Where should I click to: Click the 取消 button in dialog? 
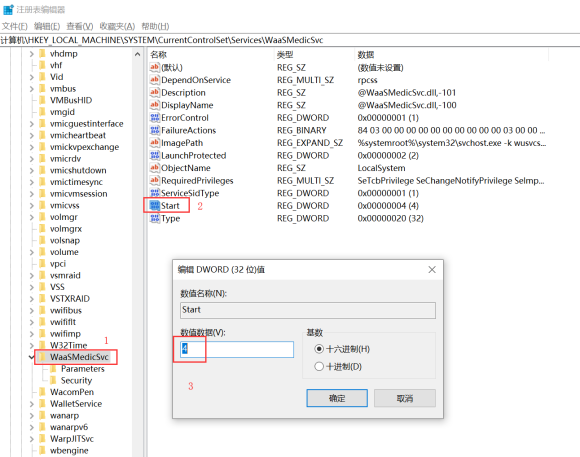(405, 398)
